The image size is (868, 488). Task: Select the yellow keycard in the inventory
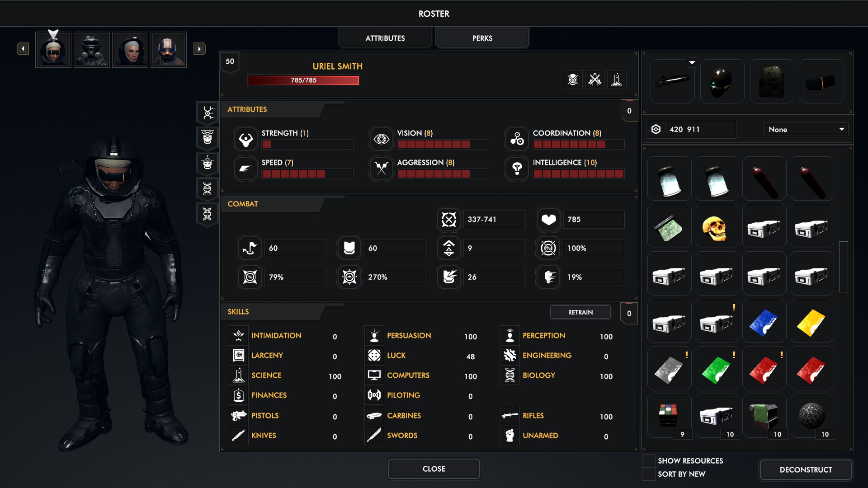[811, 323]
